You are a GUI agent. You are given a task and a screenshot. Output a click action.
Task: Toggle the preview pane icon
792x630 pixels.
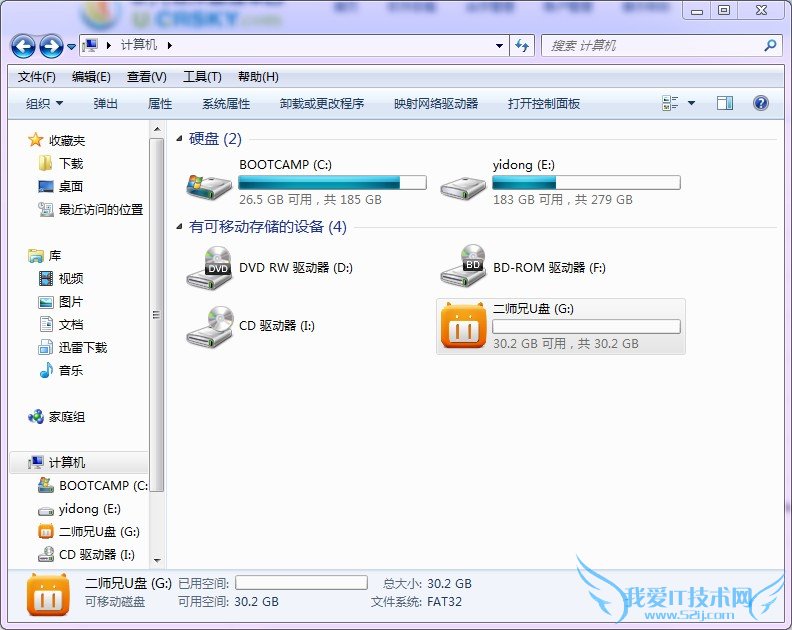(x=725, y=103)
